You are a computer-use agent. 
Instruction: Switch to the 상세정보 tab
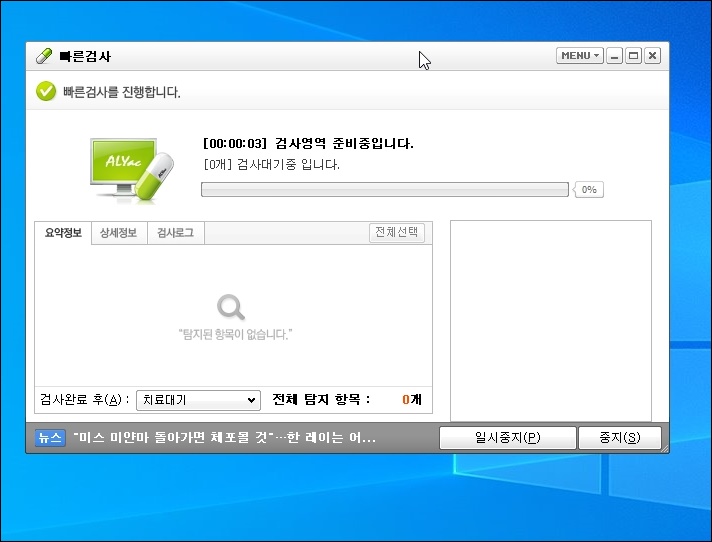119,233
